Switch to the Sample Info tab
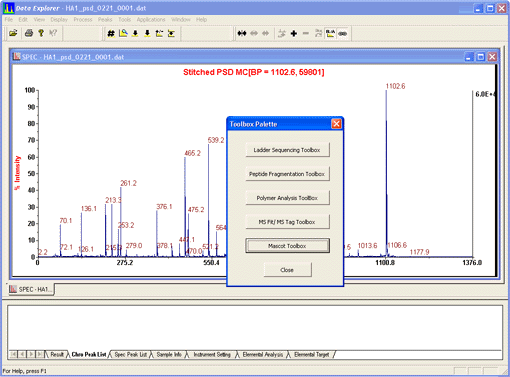Image resolution: width=510 pixels, height=377 pixels. coord(169,354)
